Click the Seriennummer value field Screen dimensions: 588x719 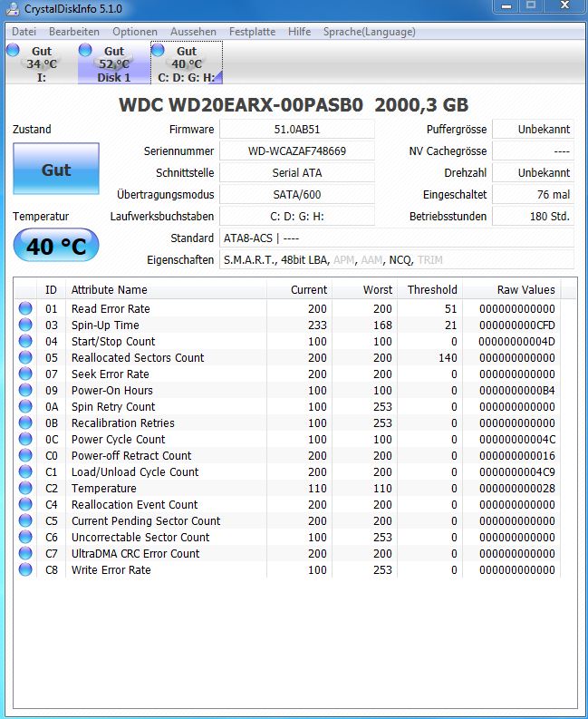pyautogui.click(x=297, y=151)
